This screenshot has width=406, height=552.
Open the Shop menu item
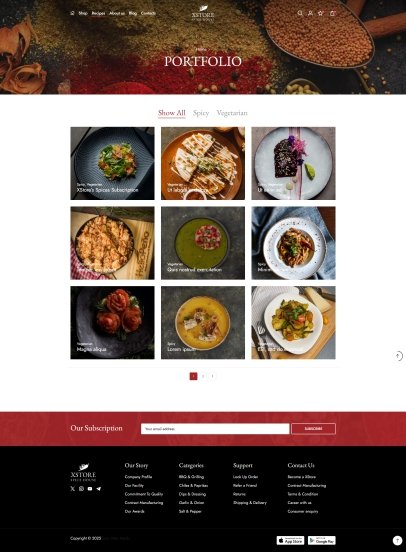pos(83,13)
